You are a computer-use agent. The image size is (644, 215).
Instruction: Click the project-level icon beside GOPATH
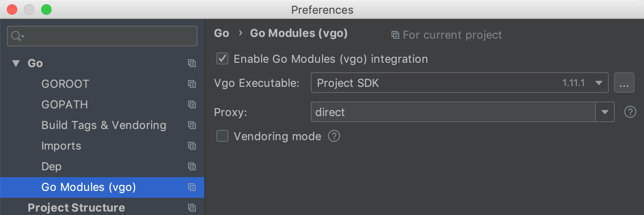[x=192, y=104]
